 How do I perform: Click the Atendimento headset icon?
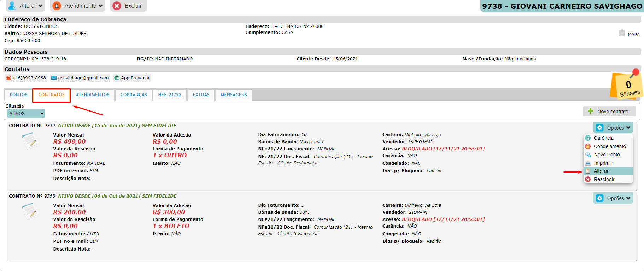click(x=57, y=6)
